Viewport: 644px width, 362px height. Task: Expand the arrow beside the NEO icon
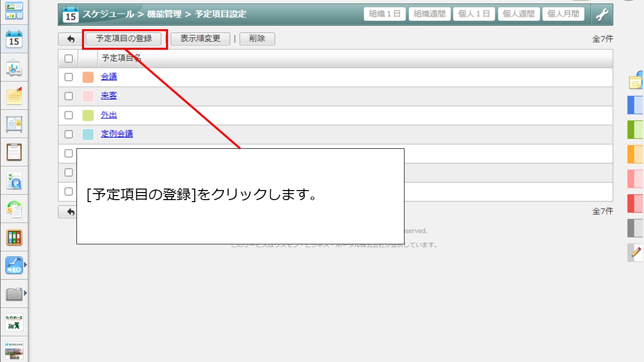pyautogui.click(x=25, y=264)
